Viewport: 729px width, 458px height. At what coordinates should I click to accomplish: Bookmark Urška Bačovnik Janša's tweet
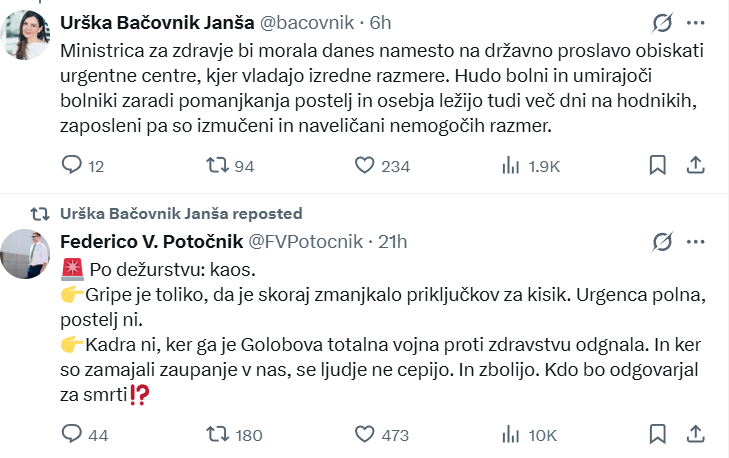click(x=658, y=165)
